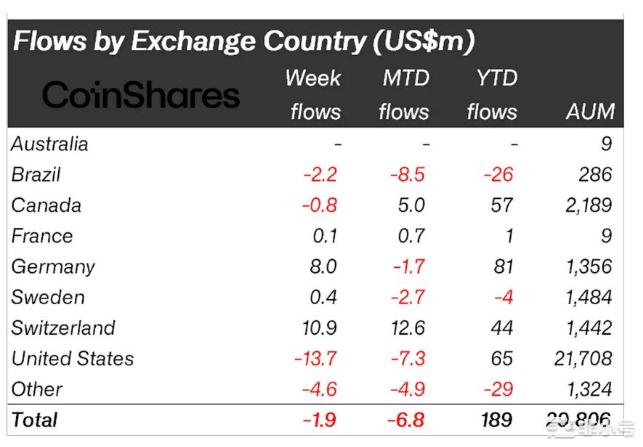Click Switzerland's week flows value 10.9
This screenshot has height=447, width=643.
click(x=321, y=328)
